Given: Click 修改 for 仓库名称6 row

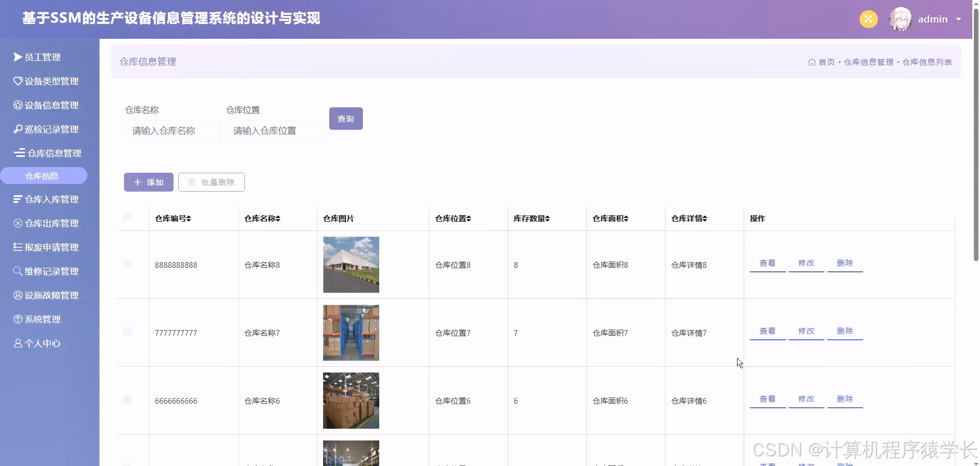Looking at the screenshot, I should (806, 399).
